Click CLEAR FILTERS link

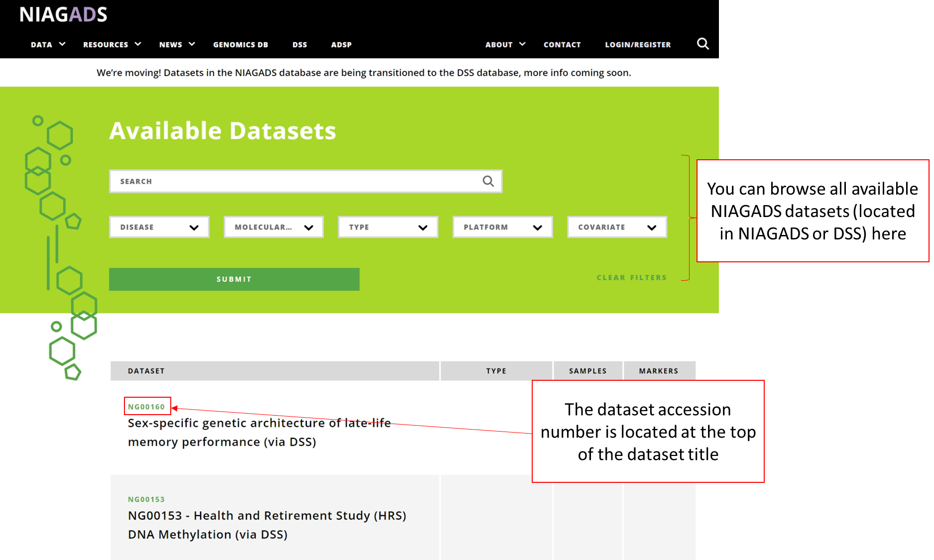click(x=631, y=278)
